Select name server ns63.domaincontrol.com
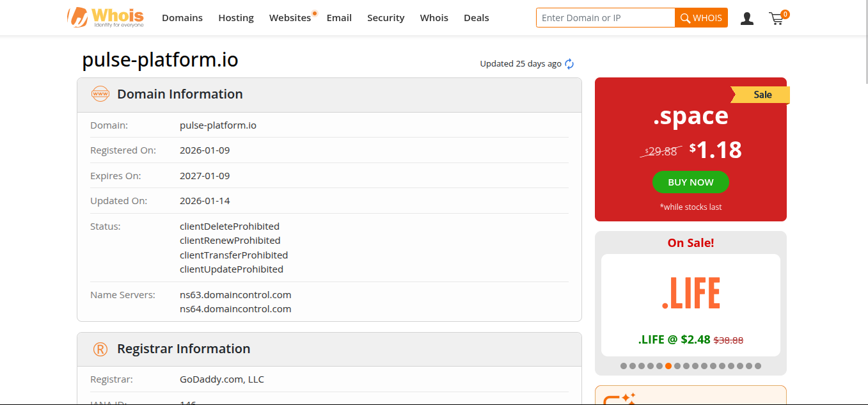868x405 pixels. point(235,295)
